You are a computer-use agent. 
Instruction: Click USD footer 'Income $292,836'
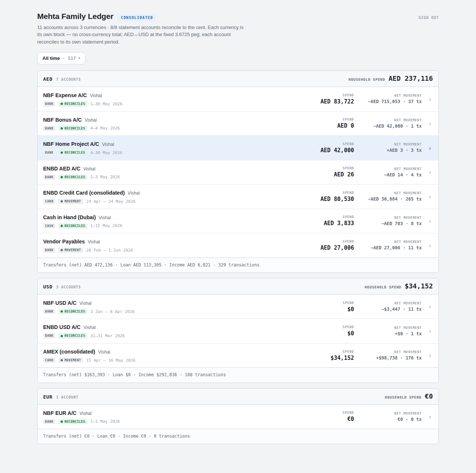click(158, 375)
